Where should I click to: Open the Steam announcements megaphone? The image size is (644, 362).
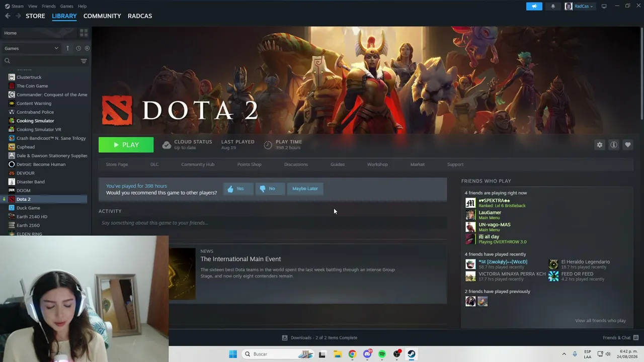[534, 6]
